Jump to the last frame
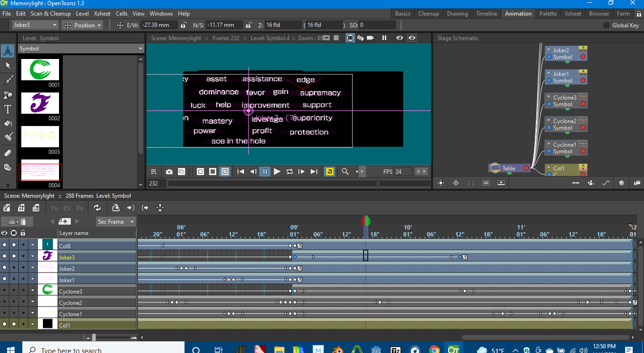Viewport: 644px width, 353px height. (314, 172)
